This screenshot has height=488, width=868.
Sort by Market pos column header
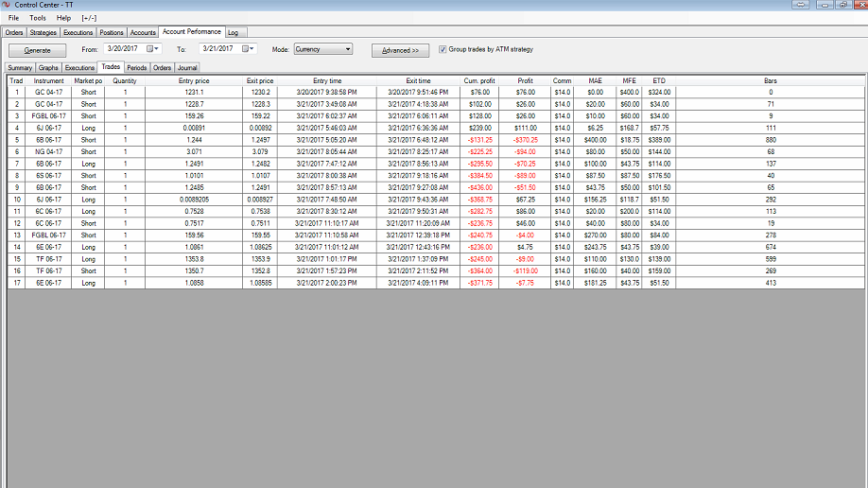coord(88,81)
